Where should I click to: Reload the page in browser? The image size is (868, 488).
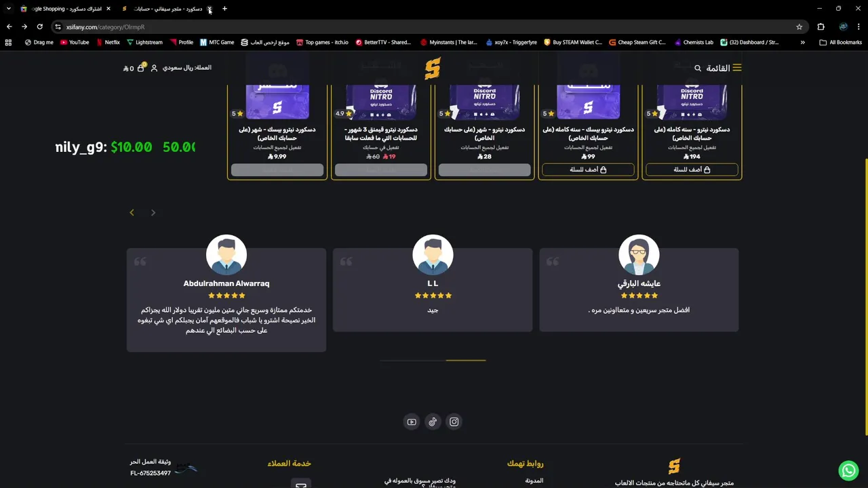(40, 26)
